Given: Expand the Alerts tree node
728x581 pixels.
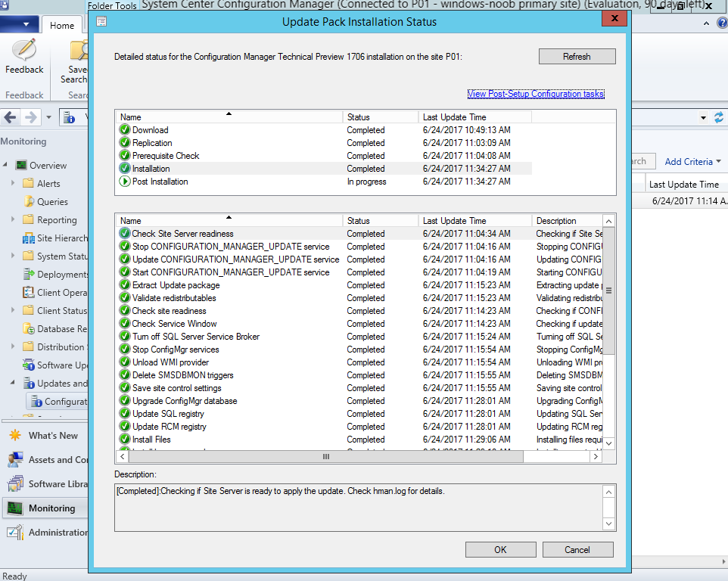Looking at the screenshot, I should tap(13, 183).
